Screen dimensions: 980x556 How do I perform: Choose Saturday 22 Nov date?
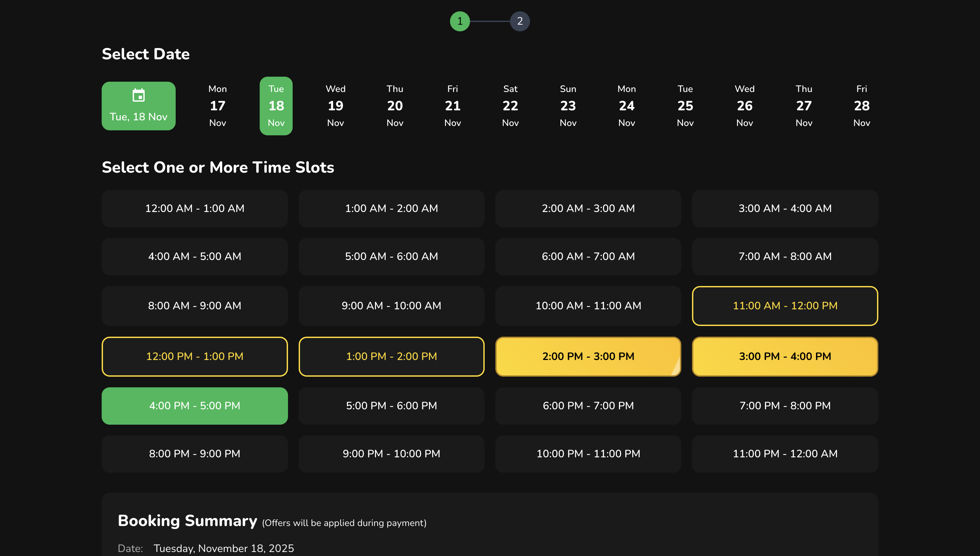pyautogui.click(x=510, y=106)
